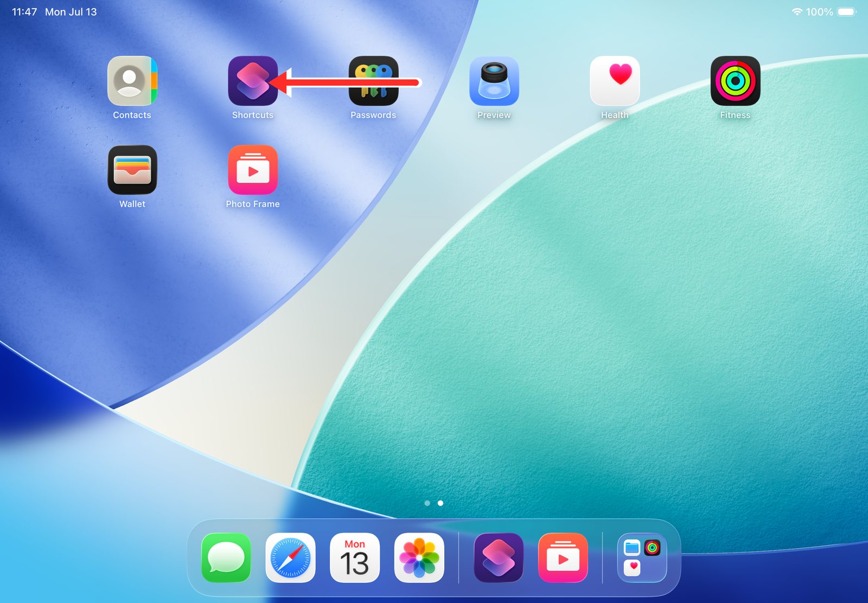Image resolution: width=868 pixels, height=603 pixels.
Task: Open the Contacts app
Action: point(132,81)
